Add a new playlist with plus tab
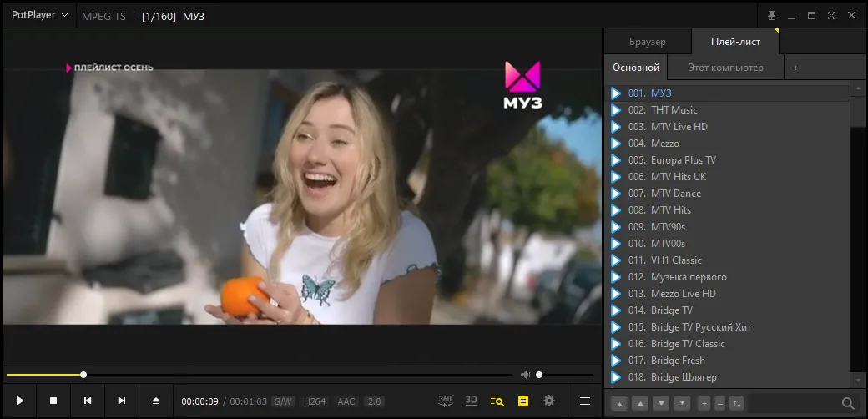The height and width of the screenshot is (419, 868). (796, 68)
